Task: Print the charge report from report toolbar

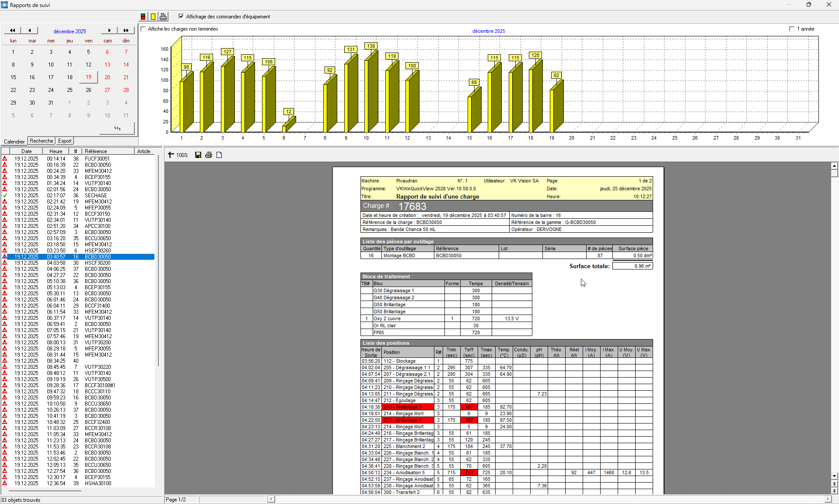Action: [209, 155]
